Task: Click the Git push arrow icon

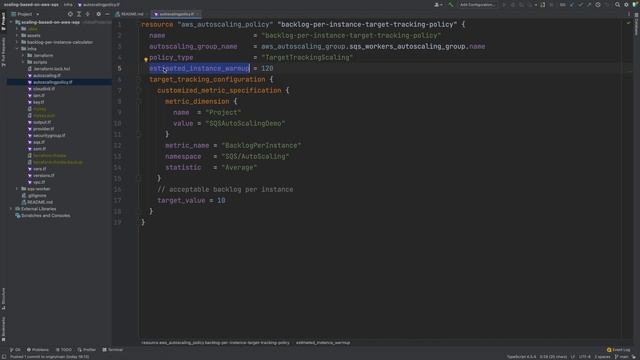Action: click(x=589, y=5)
